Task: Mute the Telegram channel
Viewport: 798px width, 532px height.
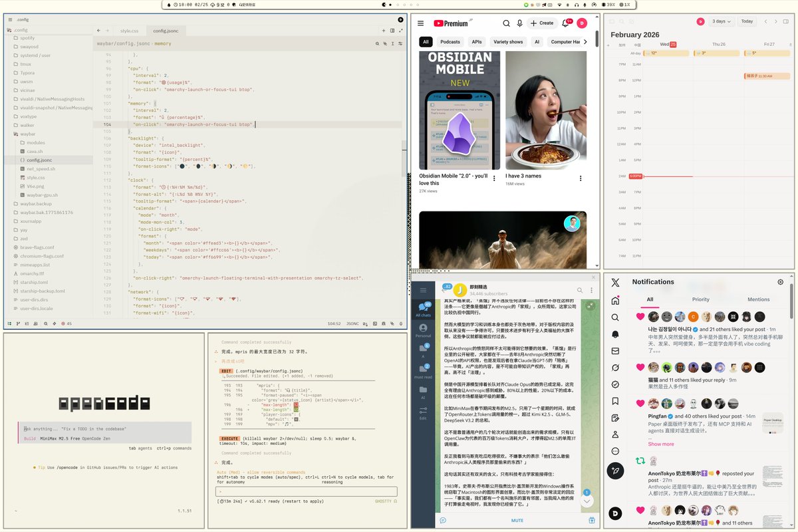Action: (x=517, y=521)
